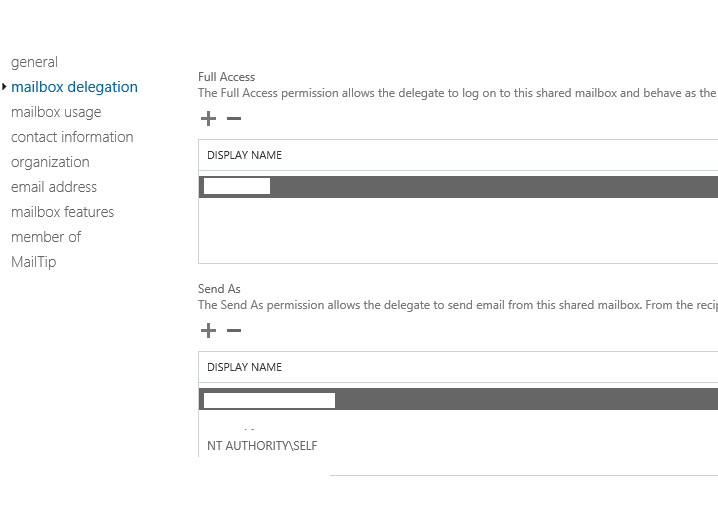Select mailbox delegation section
The height and width of the screenshot is (525, 718).
coord(74,87)
